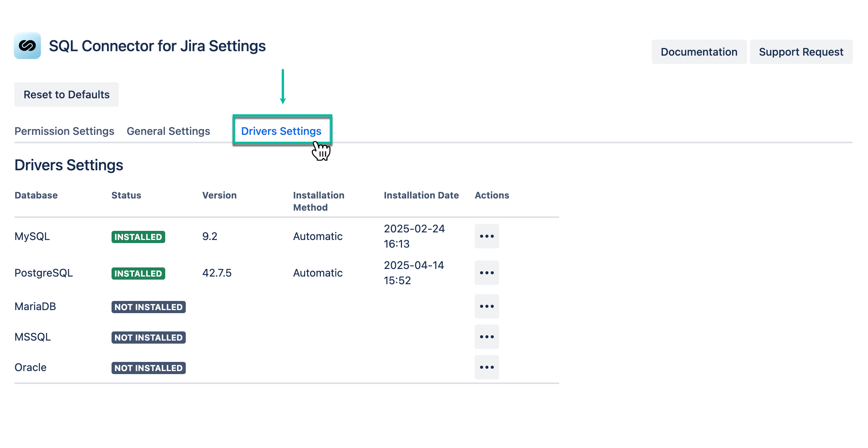868x448 pixels.
Task: Click the SQL Connector app logo icon
Action: coord(27,46)
